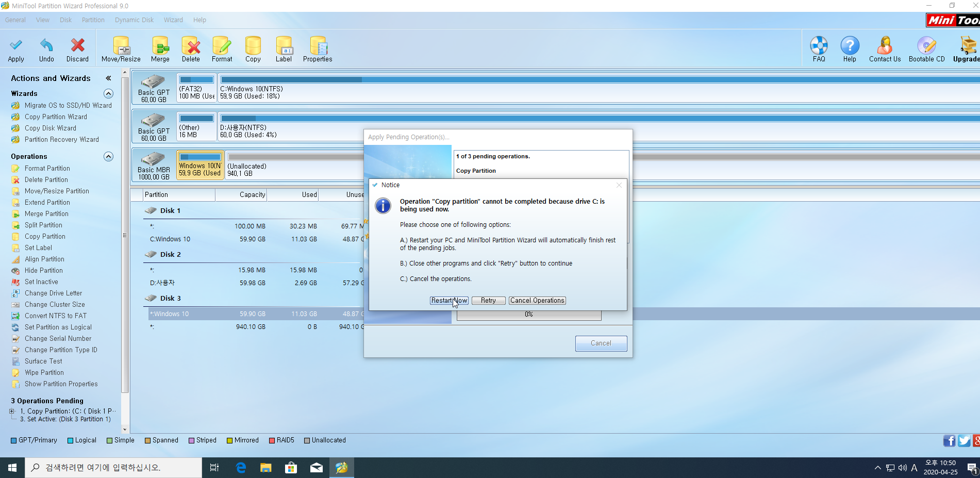Click Split Partition in Operations list
This screenshot has height=478, width=980.
click(x=43, y=225)
